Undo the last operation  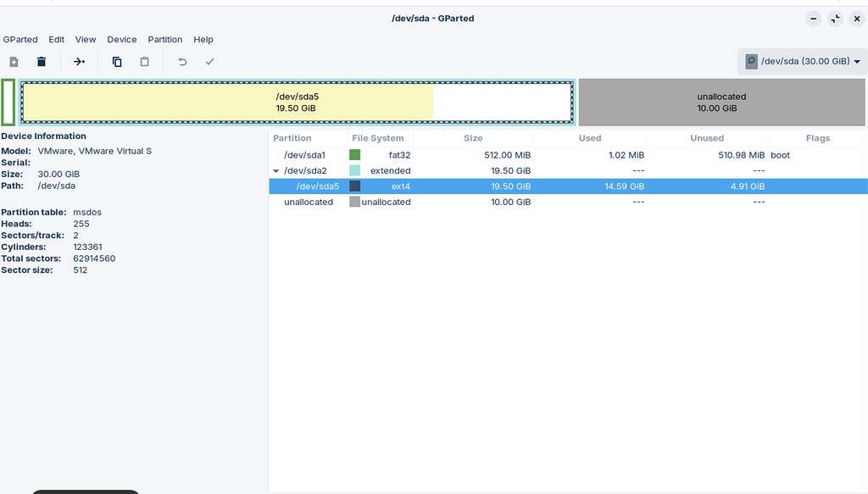point(180,61)
